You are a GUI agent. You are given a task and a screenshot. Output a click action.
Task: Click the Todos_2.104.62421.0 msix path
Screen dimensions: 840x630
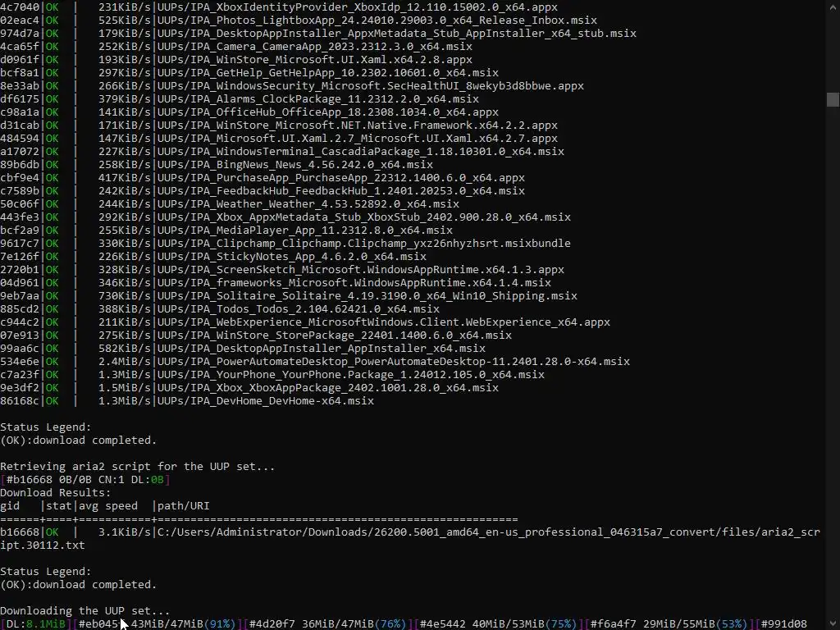point(299,309)
